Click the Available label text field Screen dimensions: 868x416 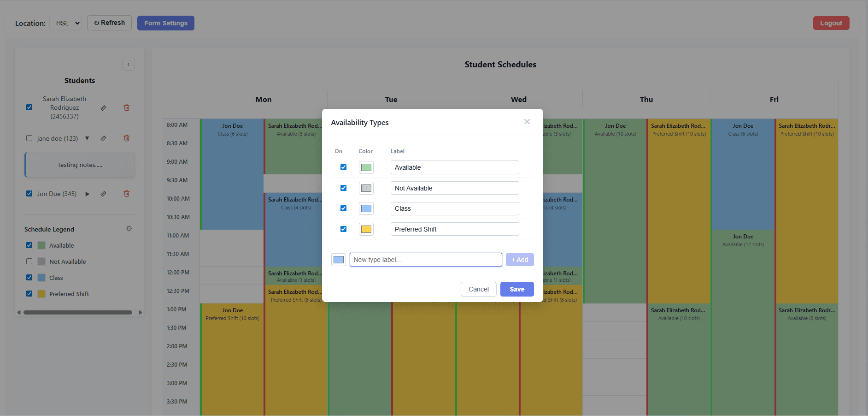(455, 167)
